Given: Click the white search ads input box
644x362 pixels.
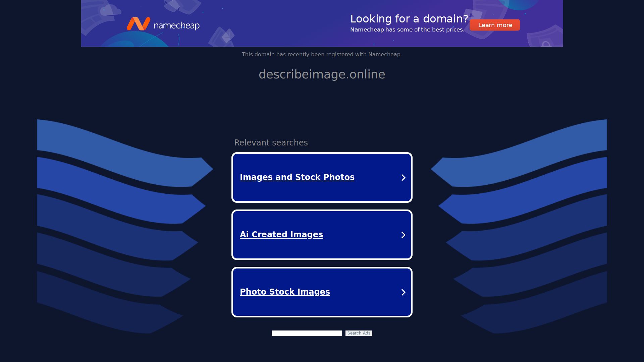Looking at the screenshot, I should 306,333.
